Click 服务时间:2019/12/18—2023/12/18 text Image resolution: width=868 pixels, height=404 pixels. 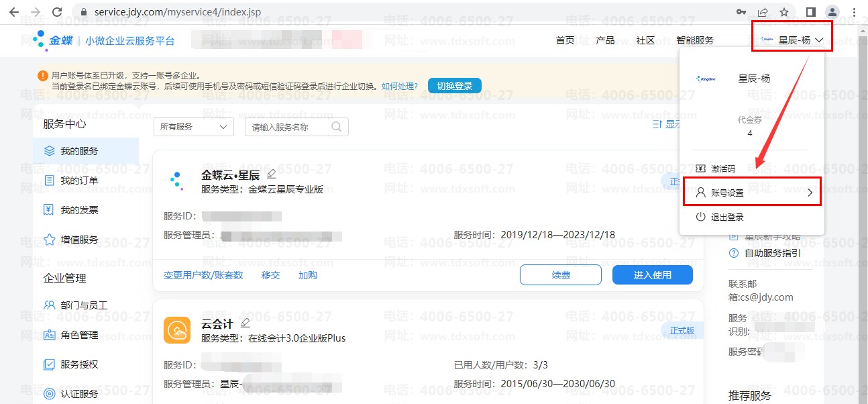tap(535, 235)
